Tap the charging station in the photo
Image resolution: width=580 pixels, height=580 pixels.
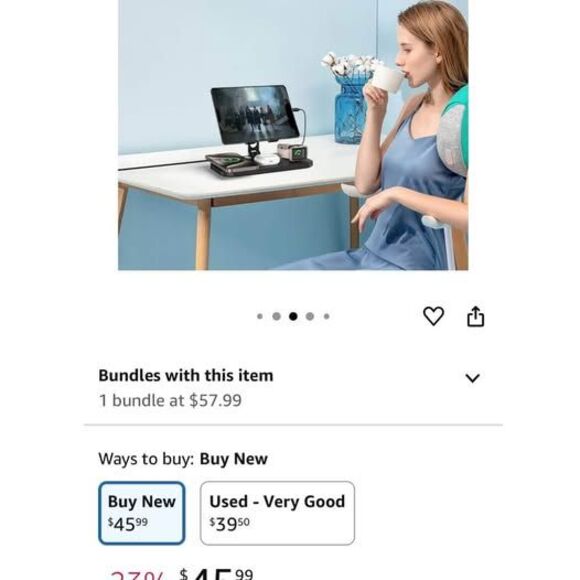click(261, 161)
